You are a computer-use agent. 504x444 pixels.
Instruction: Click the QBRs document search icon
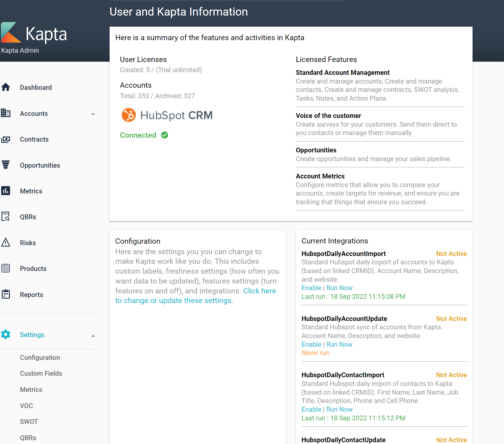tap(6, 216)
